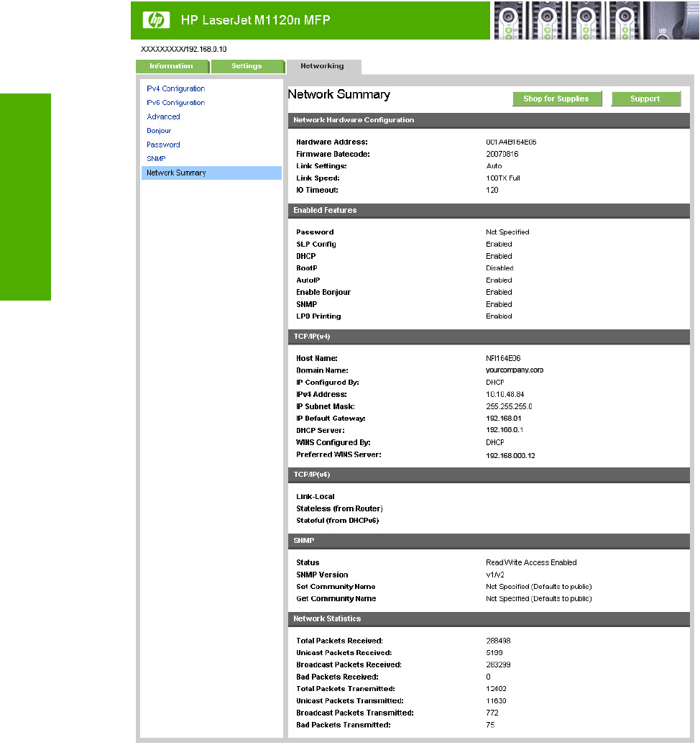Click Stateless (from Router) label

pyautogui.click(x=339, y=508)
